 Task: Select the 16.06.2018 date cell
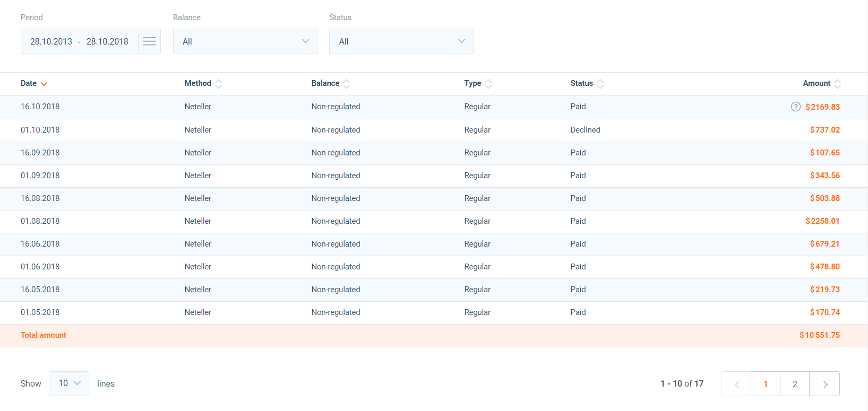(40, 244)
